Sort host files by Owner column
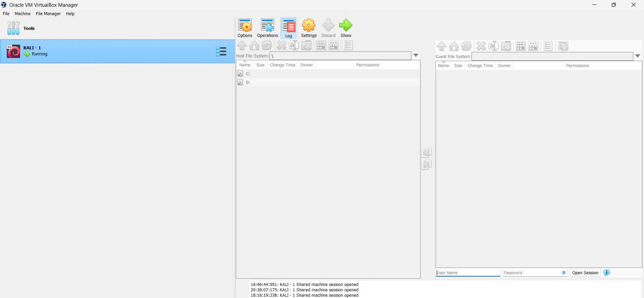Viewport: 644px width, 298px height. [x=307, y=65]
